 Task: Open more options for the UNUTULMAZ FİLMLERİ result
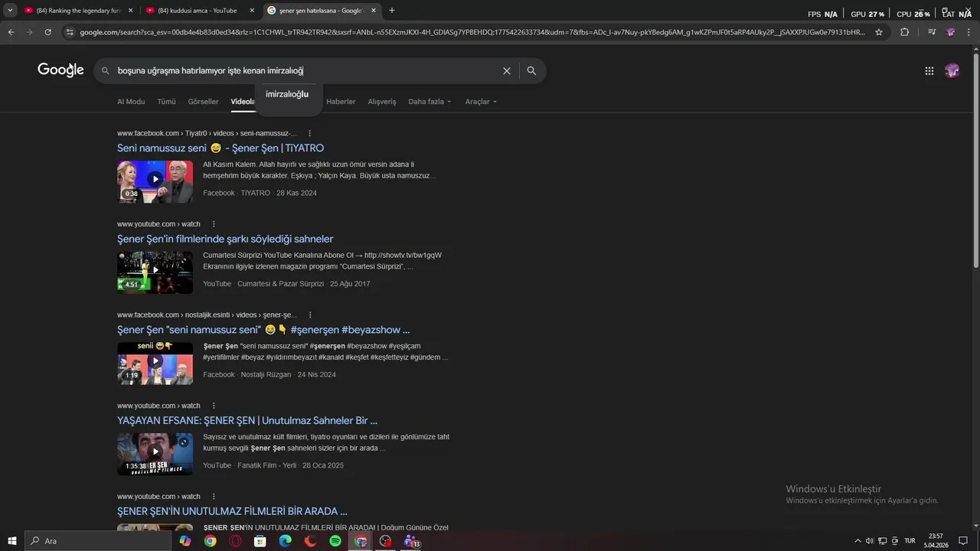[214, 497]
